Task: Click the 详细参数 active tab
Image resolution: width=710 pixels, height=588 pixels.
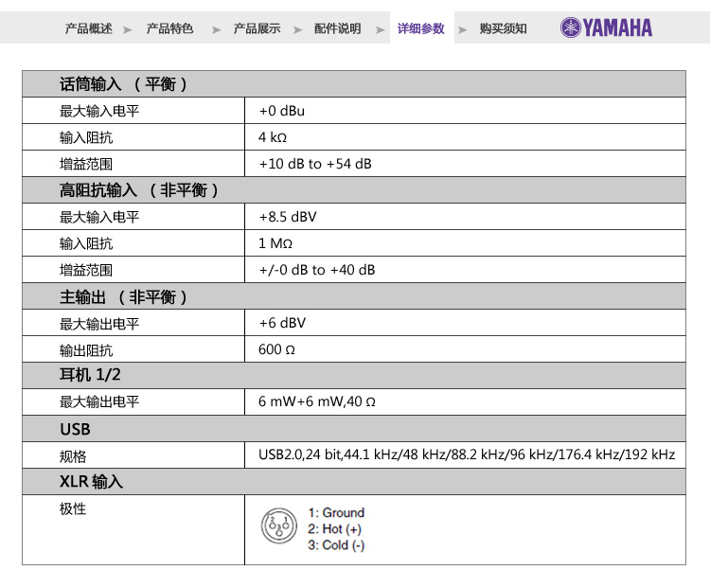Action: [421, 28]
